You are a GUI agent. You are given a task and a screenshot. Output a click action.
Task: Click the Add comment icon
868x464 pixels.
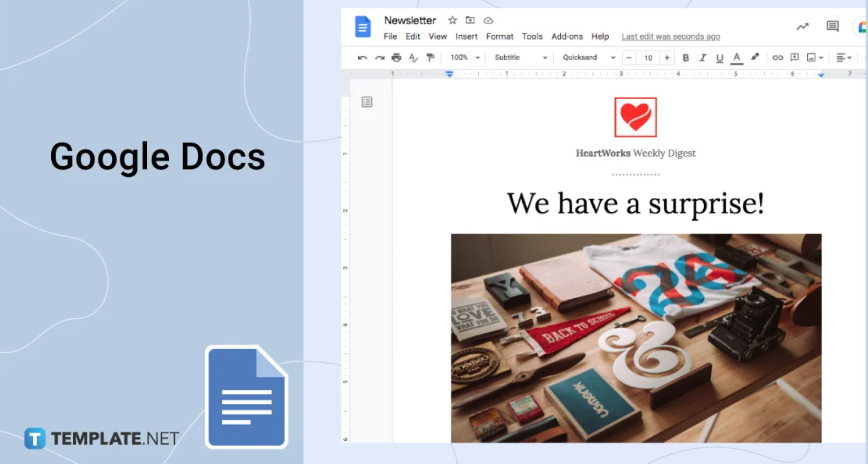[x=794, y=57]
